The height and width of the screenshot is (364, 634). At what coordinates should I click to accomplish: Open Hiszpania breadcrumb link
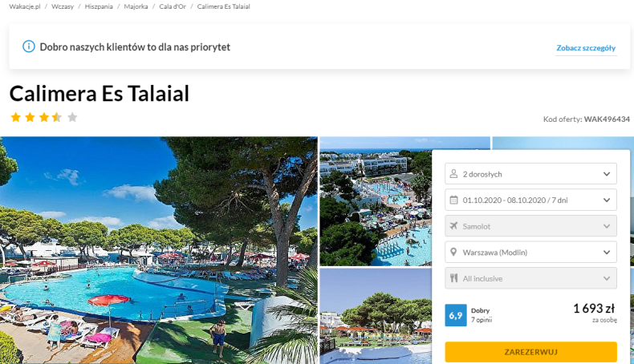pyautogui.click(x=99, y=6)
